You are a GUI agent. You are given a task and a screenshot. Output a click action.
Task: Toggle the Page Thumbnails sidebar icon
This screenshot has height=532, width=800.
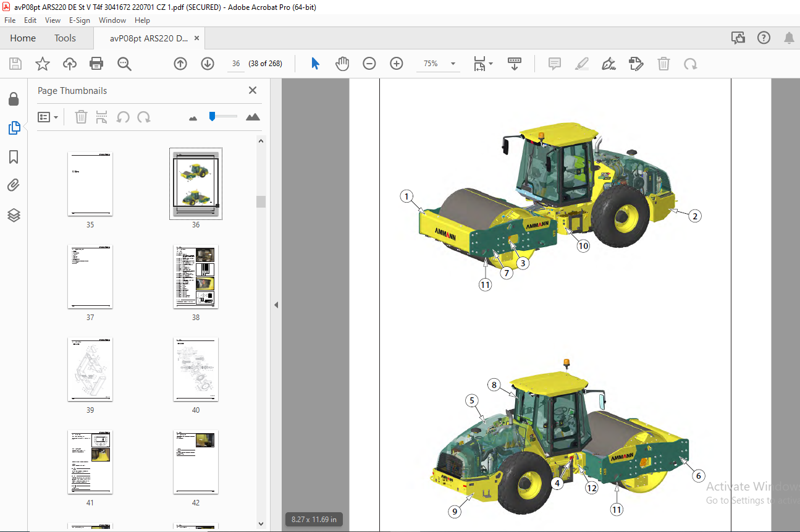[14, 128]
